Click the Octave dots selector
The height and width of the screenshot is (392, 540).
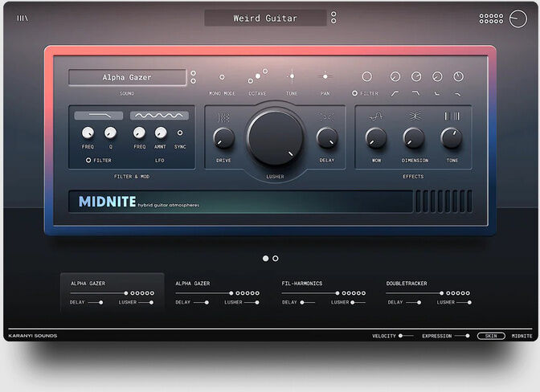tap(258, 76)
